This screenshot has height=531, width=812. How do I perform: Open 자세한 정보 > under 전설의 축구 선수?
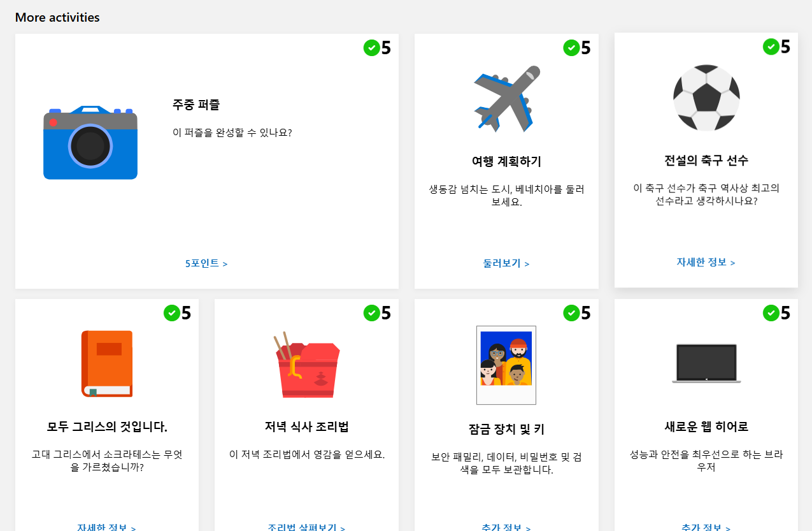tap(706, 262)
